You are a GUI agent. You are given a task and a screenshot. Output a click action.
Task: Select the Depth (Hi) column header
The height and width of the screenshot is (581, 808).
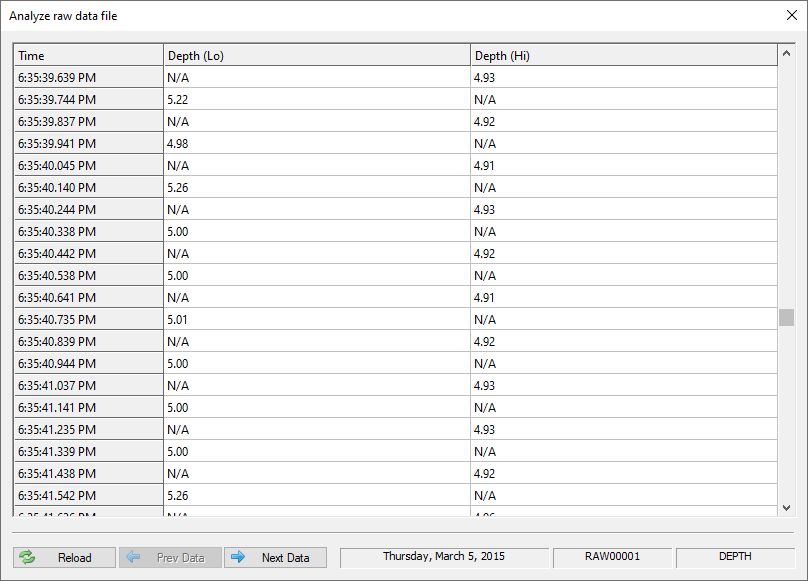pyautogui.click(x=624, y=55)
